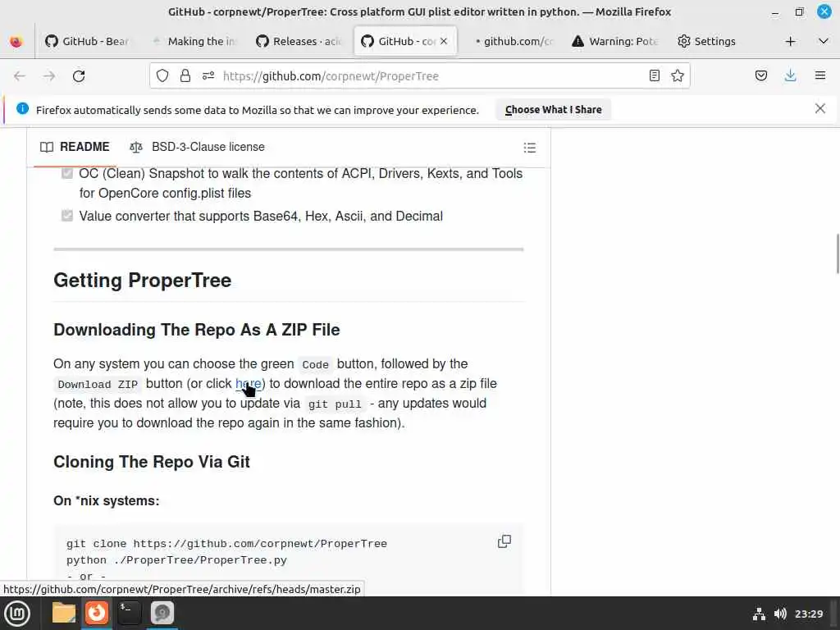Open the tracking protection shield icon

point(162,75)
